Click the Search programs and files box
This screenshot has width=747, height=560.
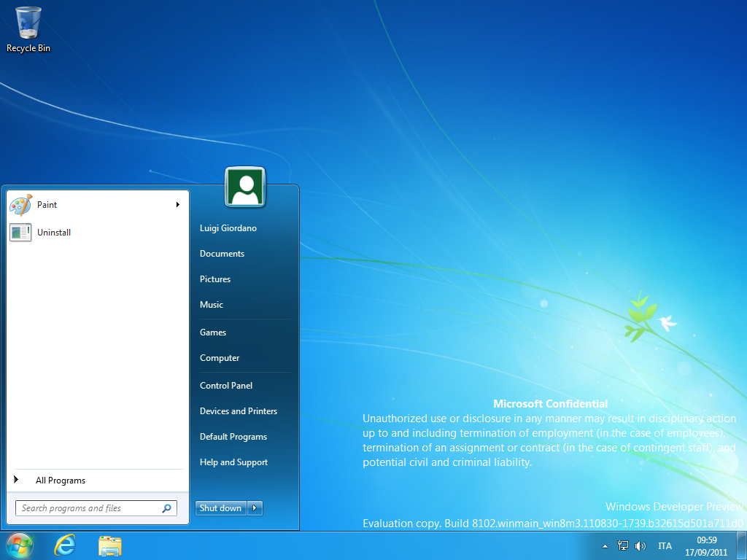96,508
